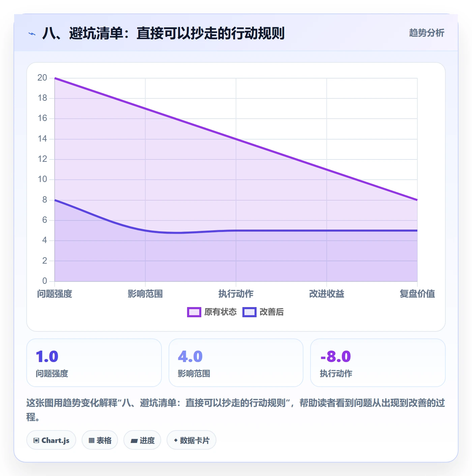Image resolution: width=472 pixels, height=476 pixels.
Task: Click the 影响范围 caption under the 4.0 card
Action: (x=194, y=374)
